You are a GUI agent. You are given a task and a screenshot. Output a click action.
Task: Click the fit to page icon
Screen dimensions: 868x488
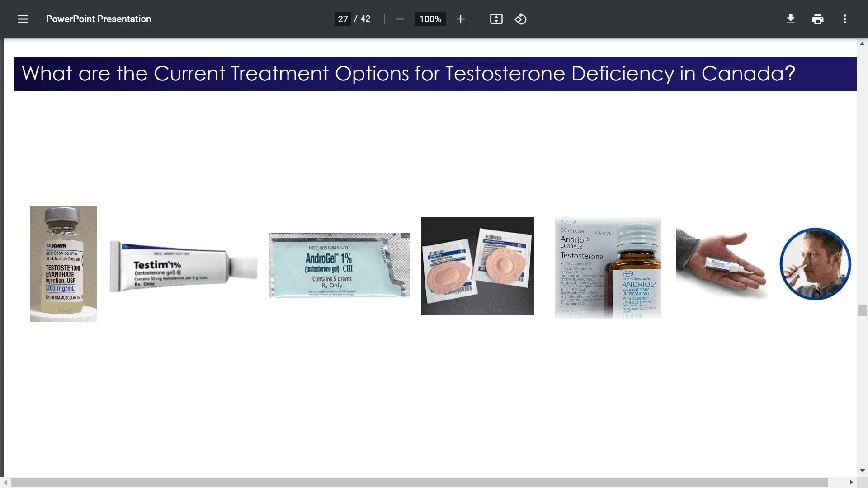(x=496, y=19)
